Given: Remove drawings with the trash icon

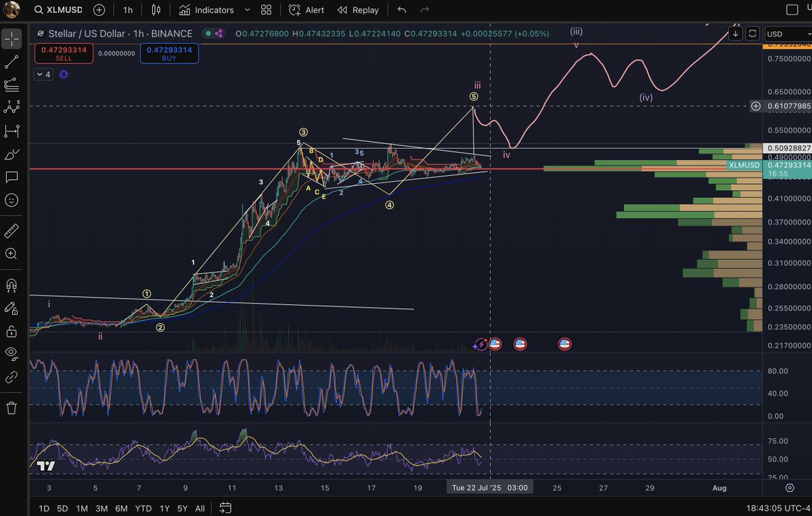Looking at the screenshot, I should pos(12,408).
